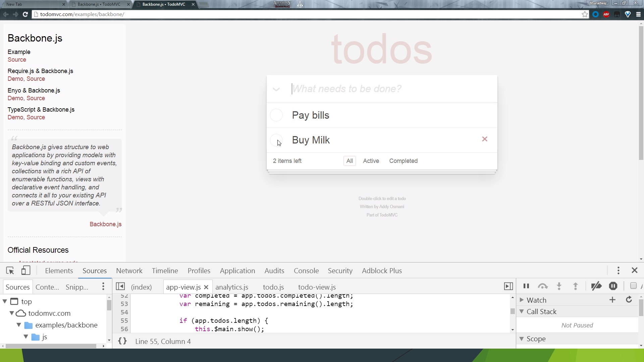Image resolution: width=644 pixels, height=362 pixels.
Task: Collapse the examples/backbone folder
Action: point(19,325)
